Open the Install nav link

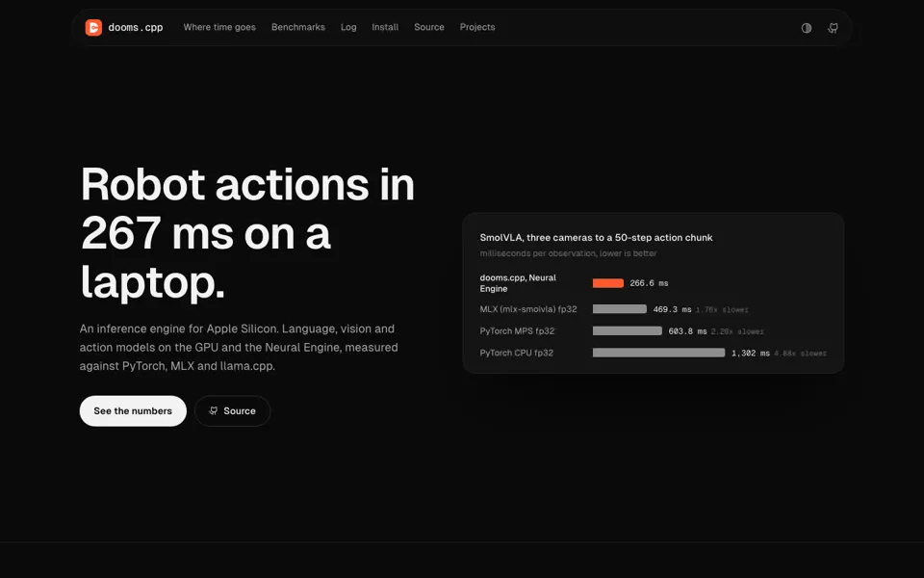[x=385, y=27]
